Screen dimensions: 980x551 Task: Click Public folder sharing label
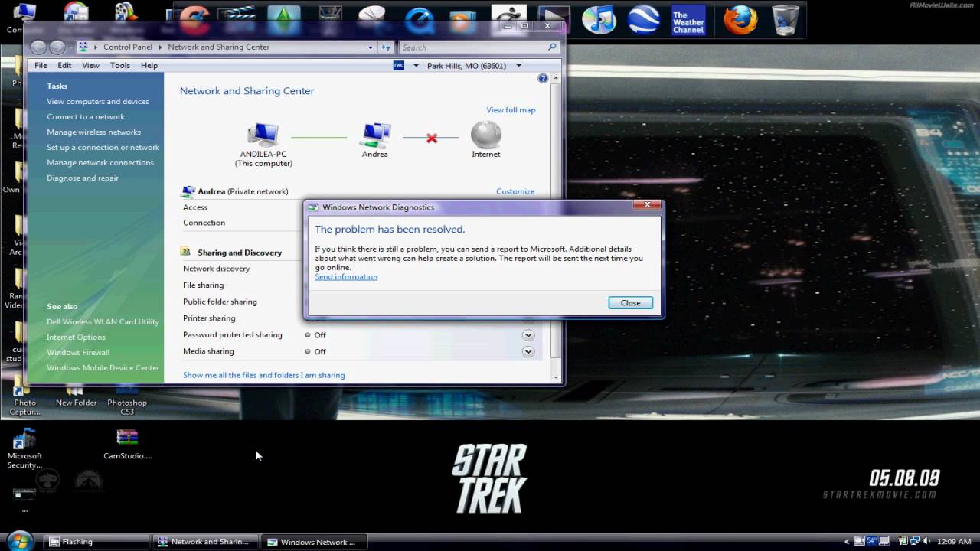(x=220, y=302)
